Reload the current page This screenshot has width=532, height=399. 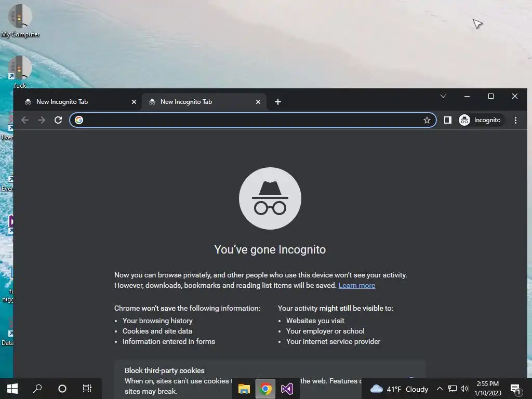tap(58, 120)
